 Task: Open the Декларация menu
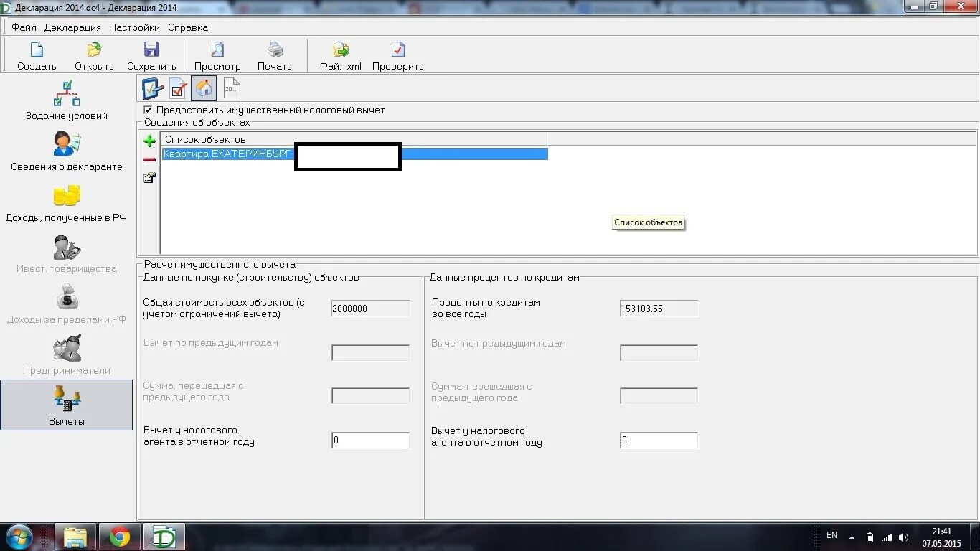pos(72,27)
